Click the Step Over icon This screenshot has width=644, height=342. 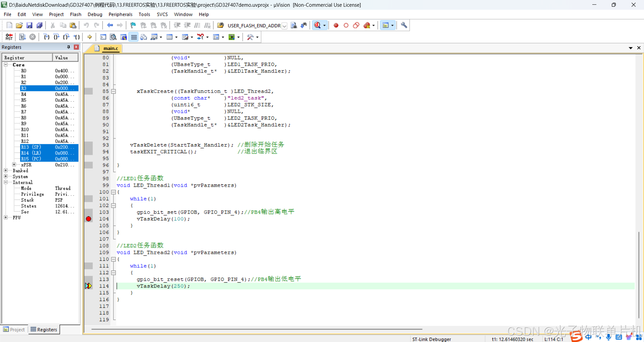pos(56,37)
